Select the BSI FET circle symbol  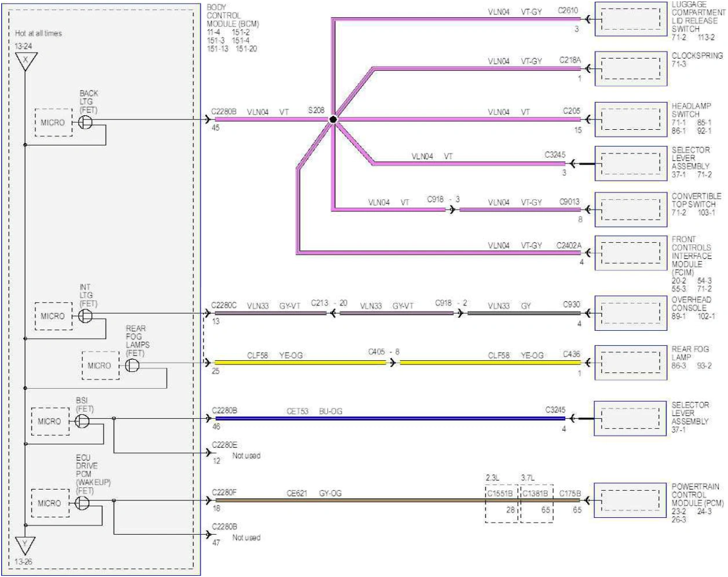coord(82,421)
